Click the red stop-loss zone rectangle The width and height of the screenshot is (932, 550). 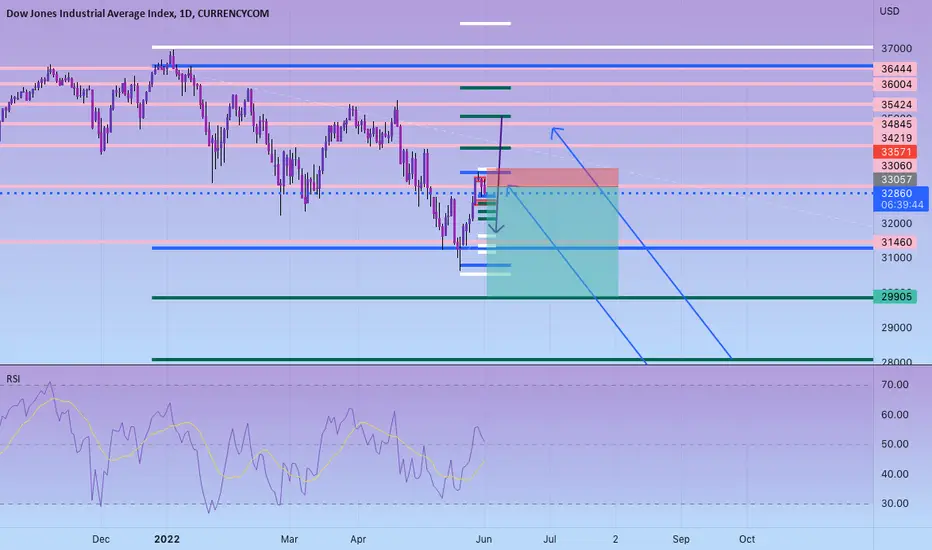(552, 178)
